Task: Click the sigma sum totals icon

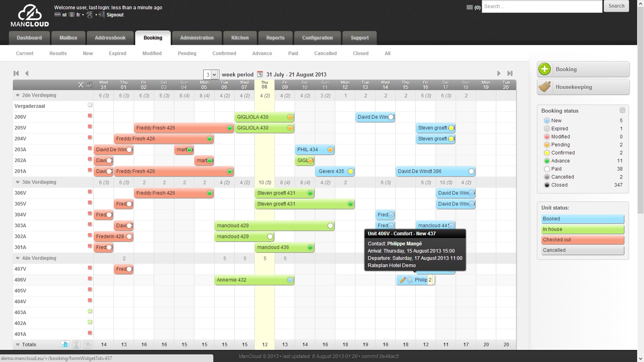Action: point(76,344)
